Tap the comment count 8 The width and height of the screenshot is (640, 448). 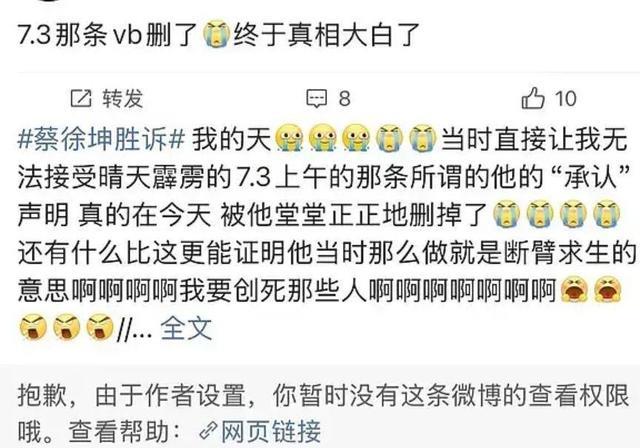(x=344, y=99)
